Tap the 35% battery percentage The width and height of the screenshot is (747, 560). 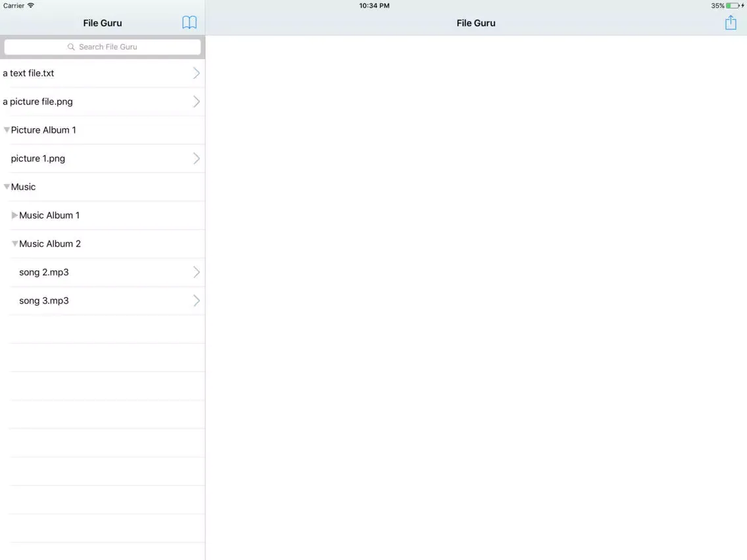[717, 6]
